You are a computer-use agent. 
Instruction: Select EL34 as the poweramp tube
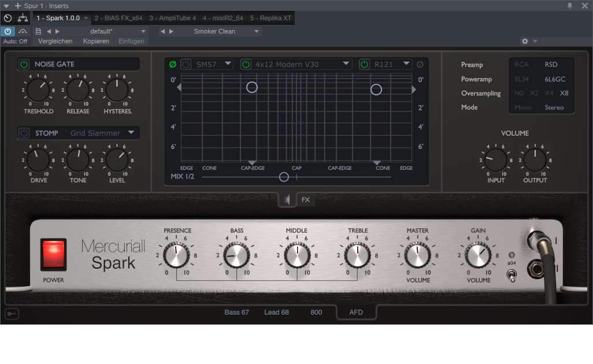point(521,79)
